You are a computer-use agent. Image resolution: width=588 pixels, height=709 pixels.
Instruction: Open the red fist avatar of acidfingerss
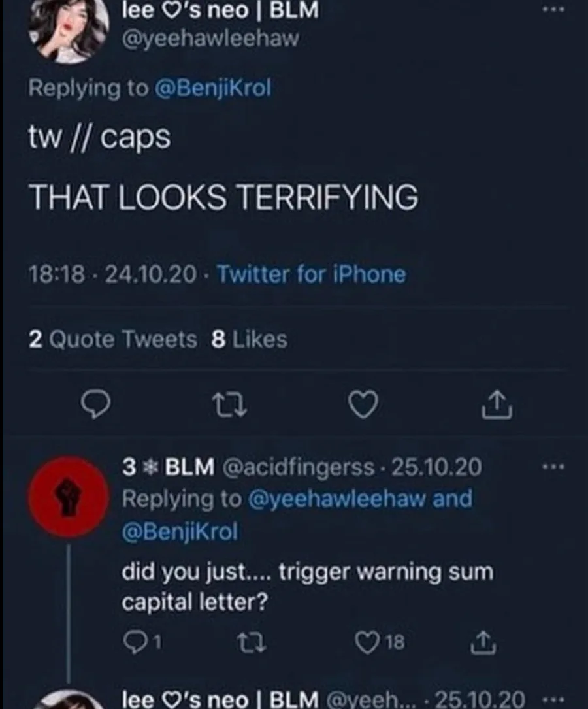tap(68, 496)
